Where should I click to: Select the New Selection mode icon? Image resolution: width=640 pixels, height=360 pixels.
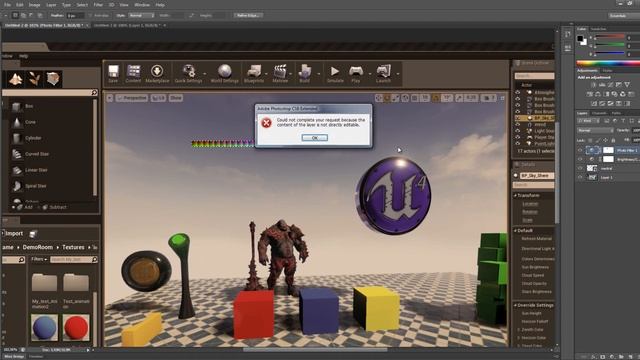(x=15, y=15)
